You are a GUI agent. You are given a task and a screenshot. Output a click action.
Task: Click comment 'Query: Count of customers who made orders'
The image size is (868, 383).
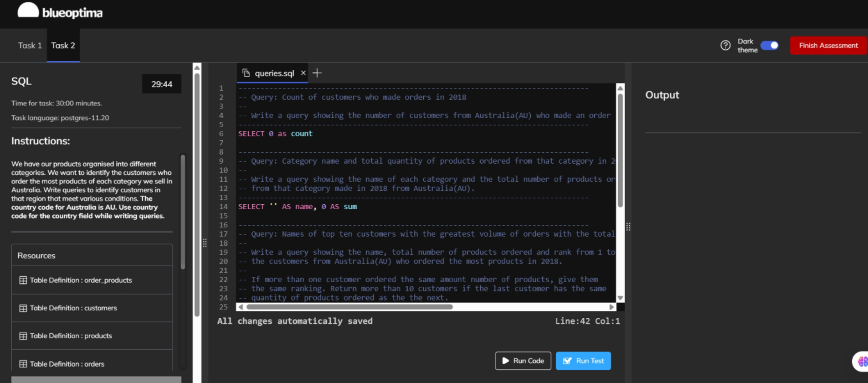tap(352, 97)
